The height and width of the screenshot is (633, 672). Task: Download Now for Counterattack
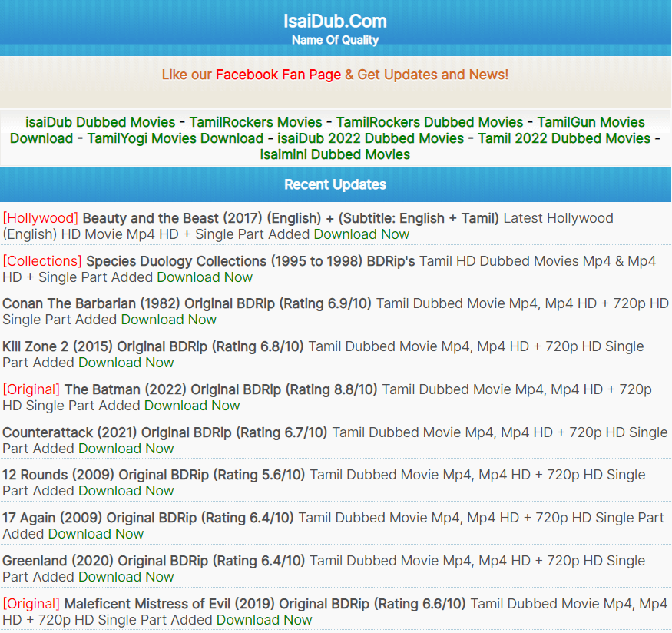tap(126, 449)
